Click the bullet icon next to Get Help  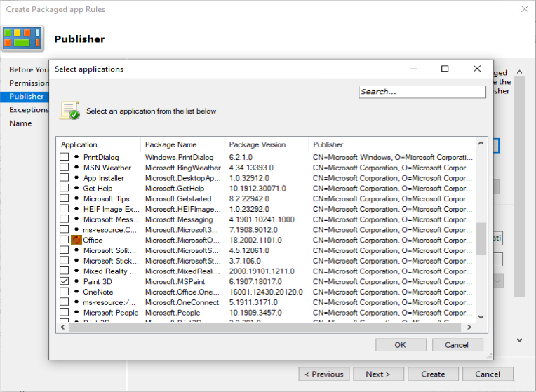click(x=76, y=188)
